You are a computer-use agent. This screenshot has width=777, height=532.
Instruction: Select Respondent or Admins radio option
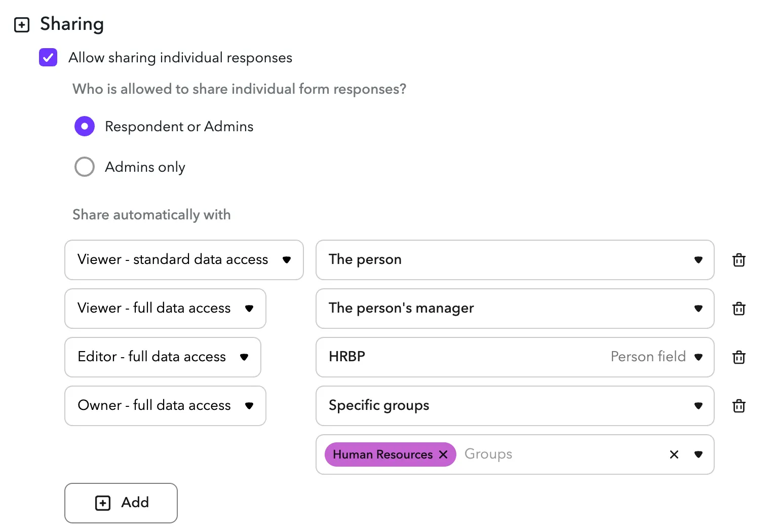coord(85,126)
